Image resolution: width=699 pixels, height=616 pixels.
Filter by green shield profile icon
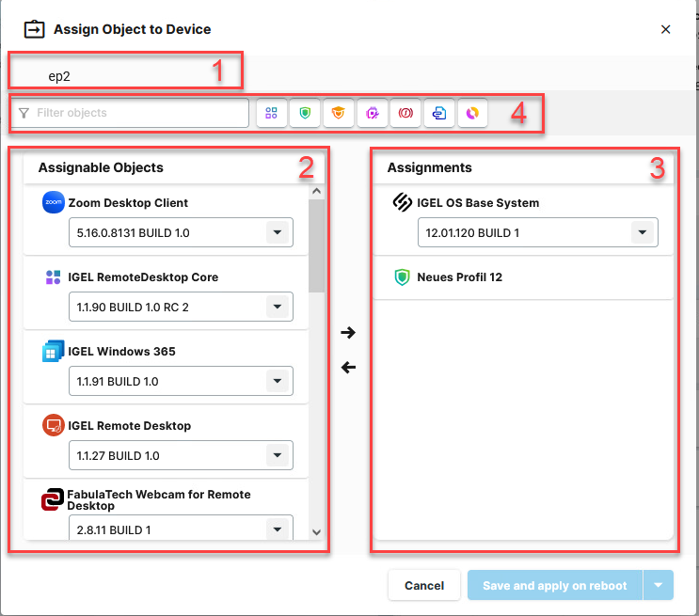[304, 113]
